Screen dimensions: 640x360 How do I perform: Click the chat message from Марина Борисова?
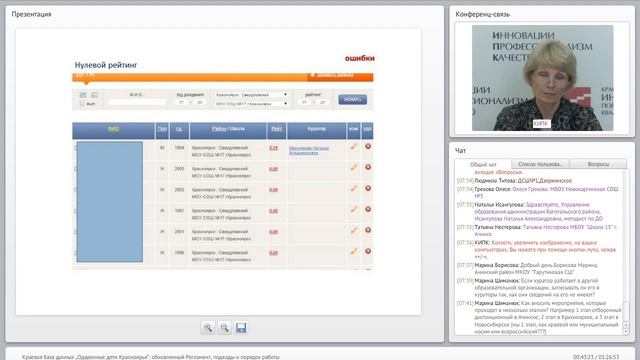click(528, 268)
